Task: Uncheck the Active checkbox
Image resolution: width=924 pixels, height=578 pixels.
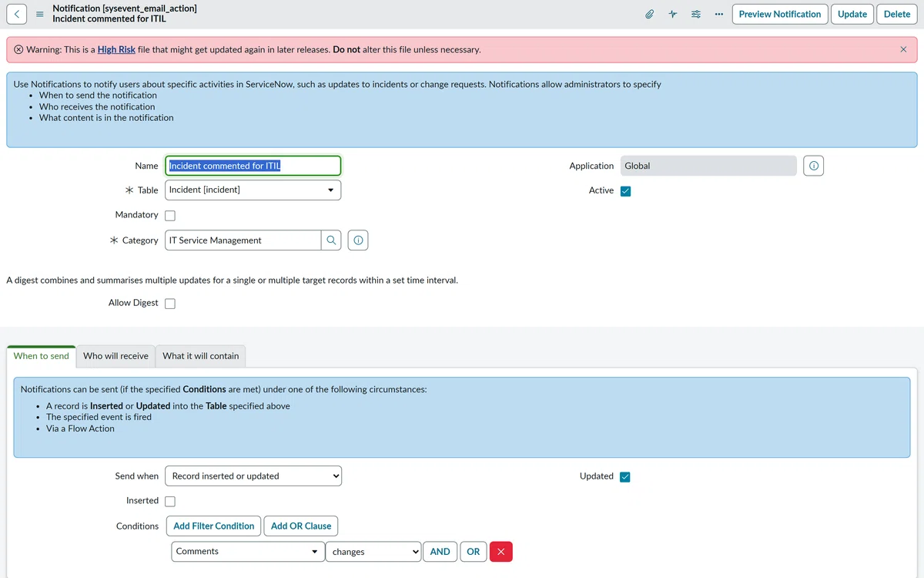Action: [626, 191]
